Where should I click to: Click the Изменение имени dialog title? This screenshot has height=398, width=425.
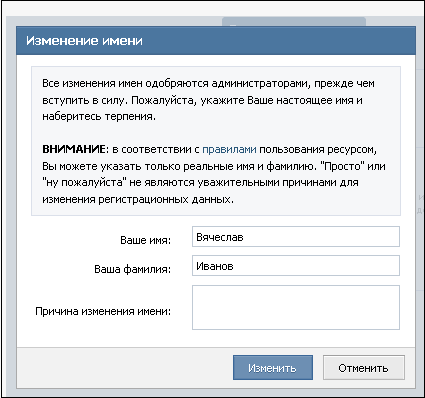84,41
